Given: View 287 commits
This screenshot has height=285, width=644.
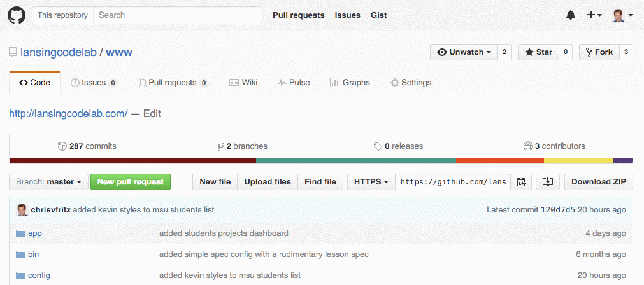Looking at the screenshot, I should [87, 146].
